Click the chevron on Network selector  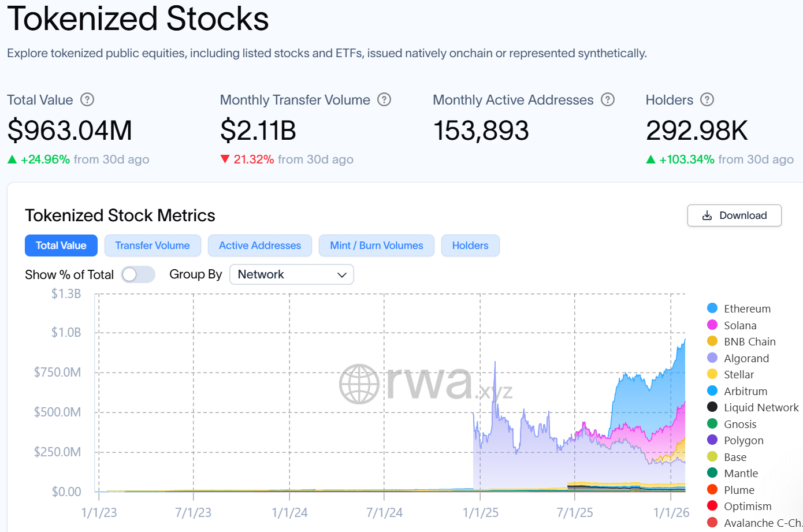(341, 275)
